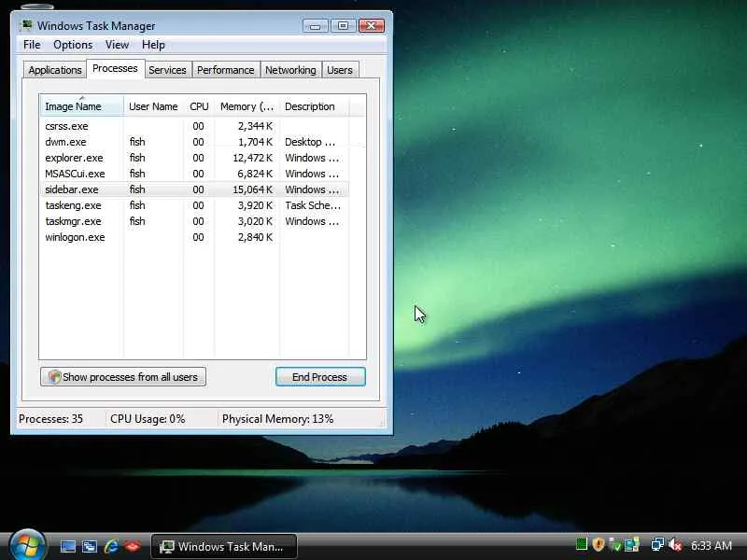Click Physical Memory: 13% status
747x560 pixels.
[277, 419]
